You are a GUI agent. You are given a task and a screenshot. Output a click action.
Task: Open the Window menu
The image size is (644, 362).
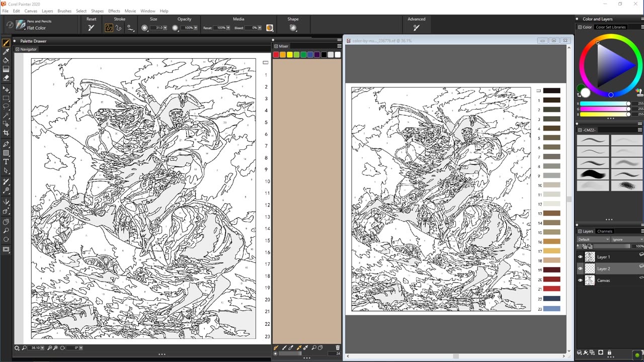147,11
